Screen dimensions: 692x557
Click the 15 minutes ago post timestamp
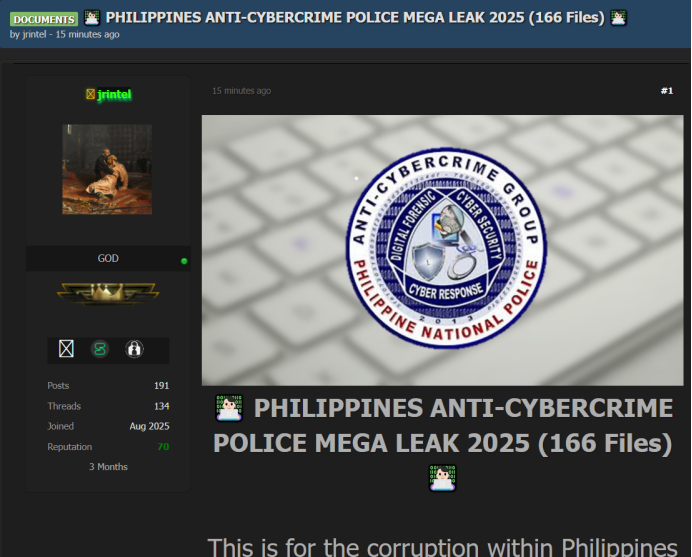point(241,91)
